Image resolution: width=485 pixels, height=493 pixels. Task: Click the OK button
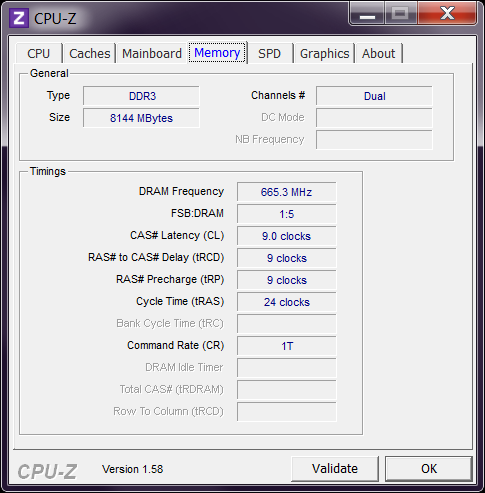click(x=429, y=469)
